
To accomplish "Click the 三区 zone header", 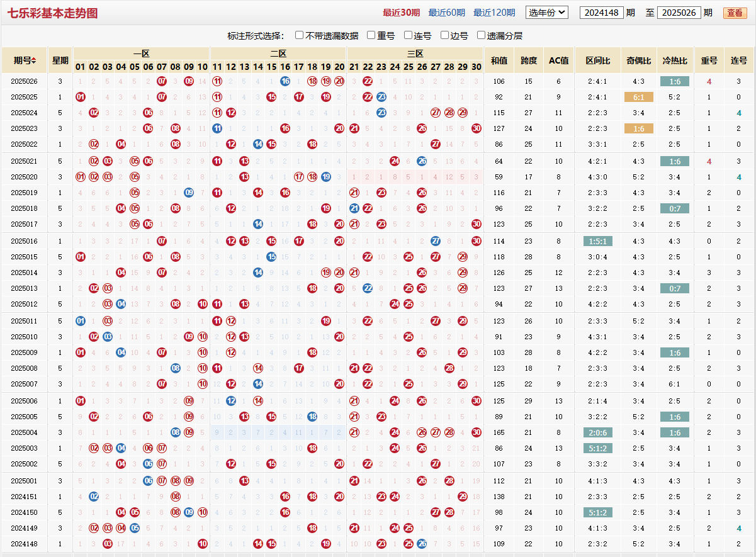I will click(x=415, y=54).
